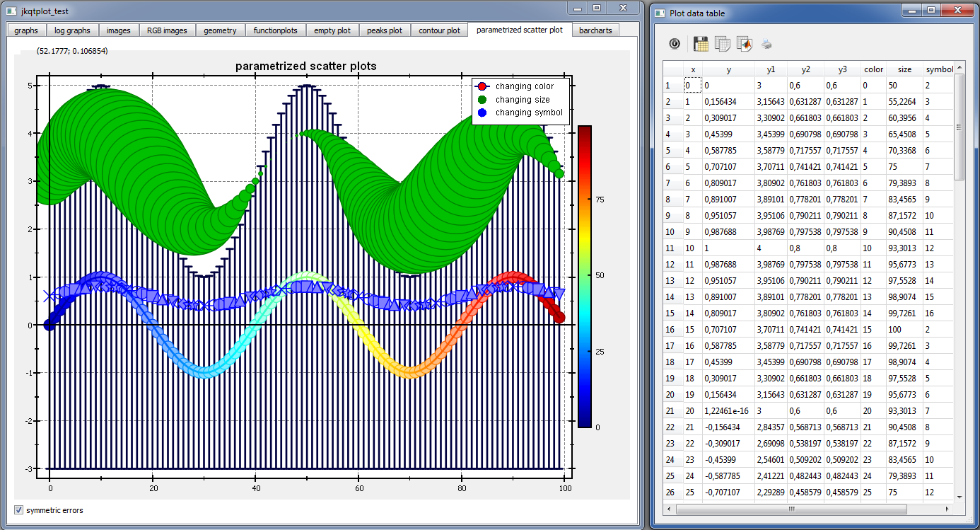Open the geometry tab

click(221, 30)
